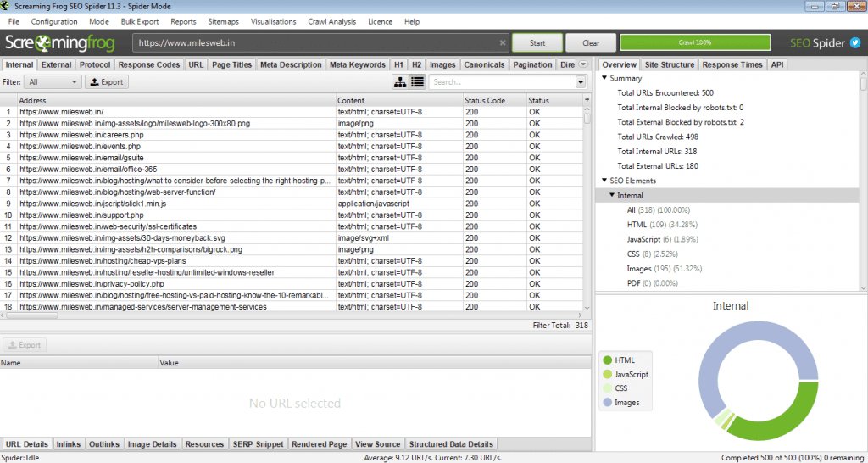The image size is (868, 463).
Task: Open the search options dropdown arrow
Action: (581, 82)
